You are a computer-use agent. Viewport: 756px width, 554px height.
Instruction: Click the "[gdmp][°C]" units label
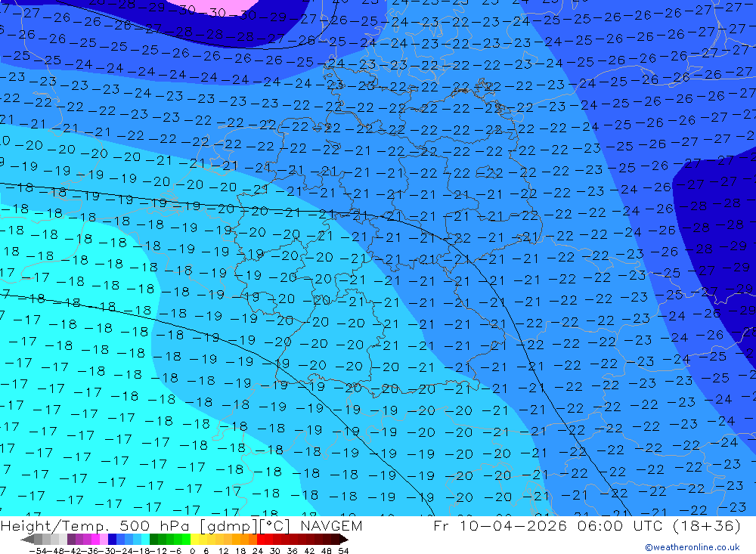[x=246, y=526]
